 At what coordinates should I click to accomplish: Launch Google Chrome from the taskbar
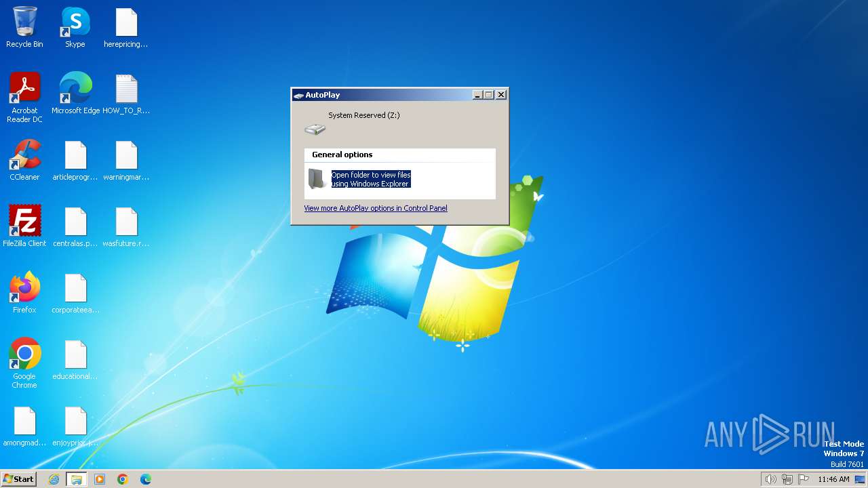[x=123, y=479]
